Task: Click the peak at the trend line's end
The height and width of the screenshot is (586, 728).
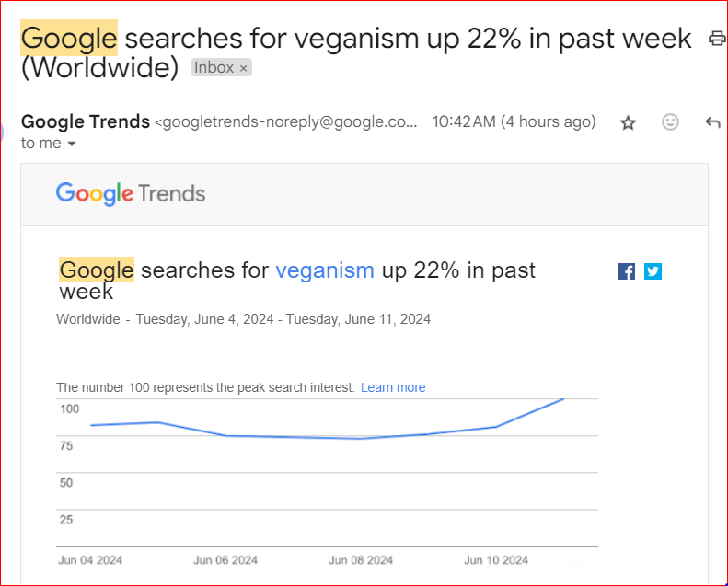Action: pyautogui.click(x=561, y=399)
